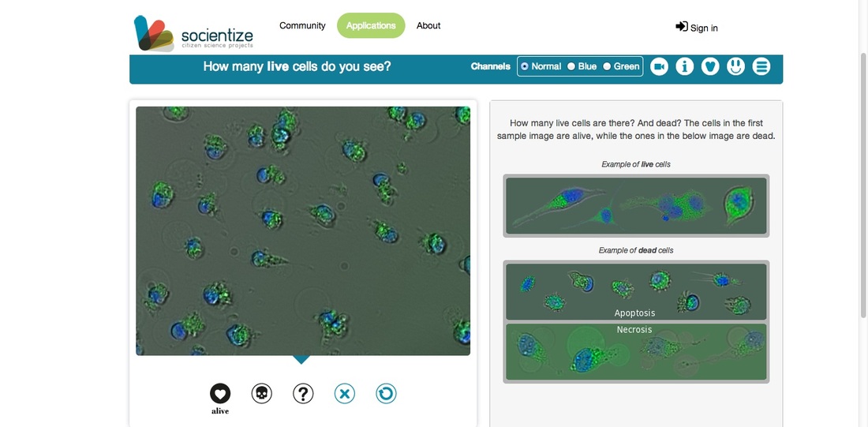This screenshot has height=427, width=868.
Task: Select the Normal channel radio button
Action: point(525,66)
